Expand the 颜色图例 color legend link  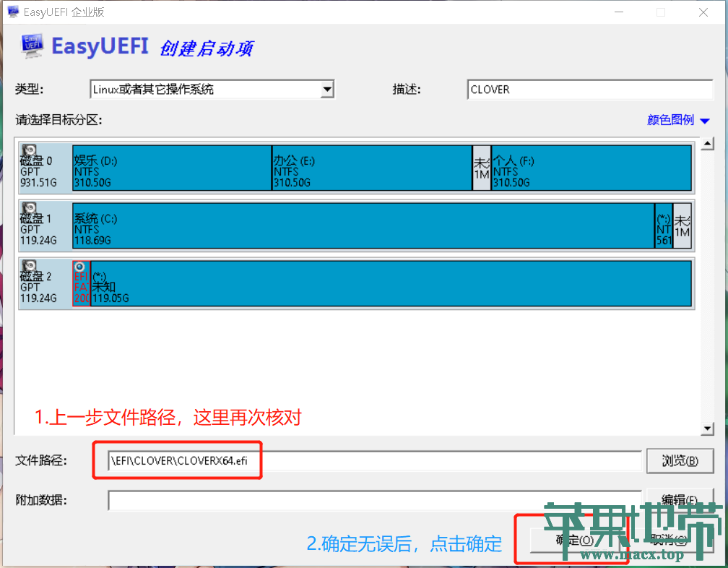[678, 120]
